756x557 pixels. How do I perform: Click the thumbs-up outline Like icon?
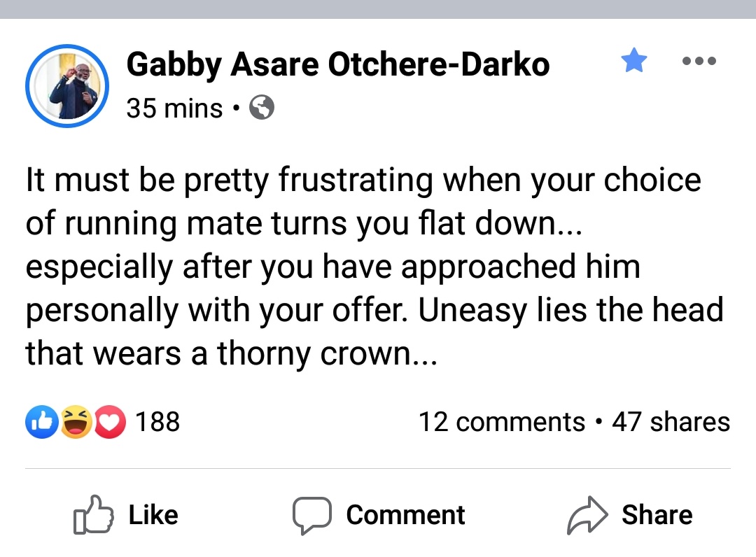[x=92, y=515]
